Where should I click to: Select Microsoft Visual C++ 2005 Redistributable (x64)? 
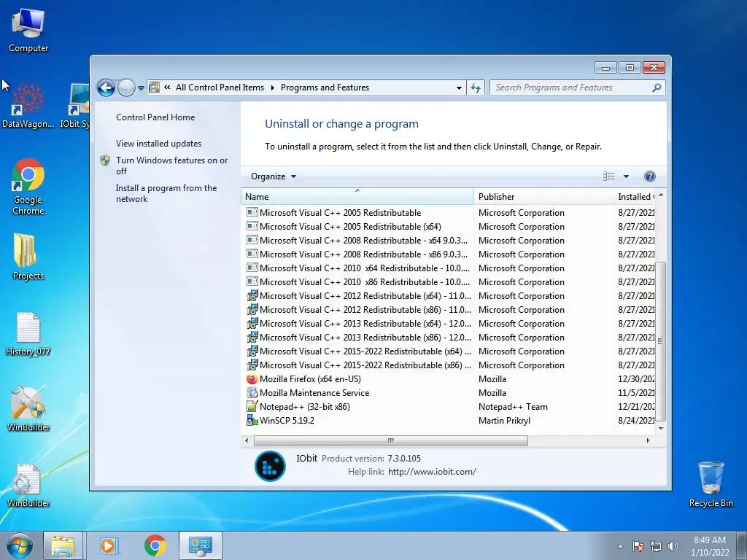pos(350,227)
